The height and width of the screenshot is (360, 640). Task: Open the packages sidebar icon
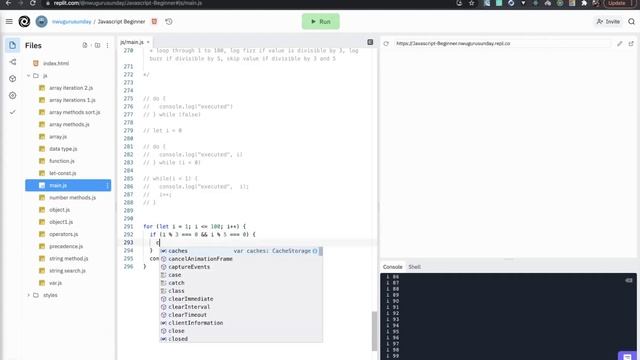point(13,79)
